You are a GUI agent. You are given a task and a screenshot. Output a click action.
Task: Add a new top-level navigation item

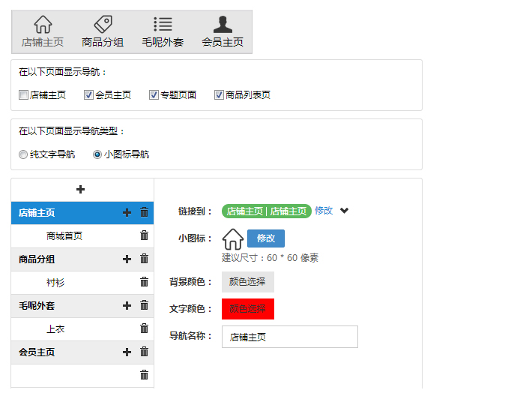pyautogui.click(x=81, y=190)
